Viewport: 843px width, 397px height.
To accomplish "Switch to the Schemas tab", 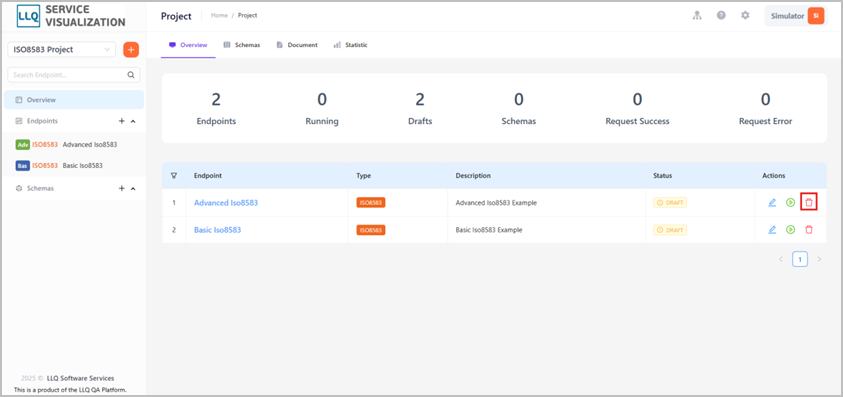I will click(242, 45).
